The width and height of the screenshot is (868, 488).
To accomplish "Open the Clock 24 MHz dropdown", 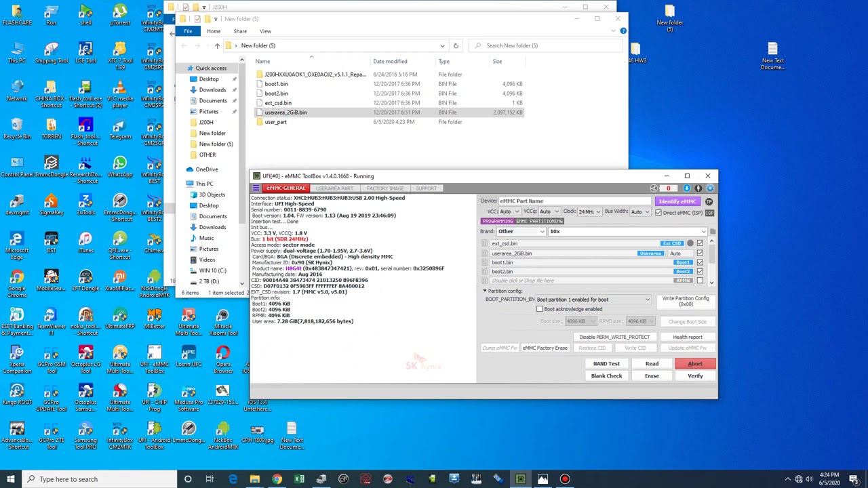I will coord(589,212).
